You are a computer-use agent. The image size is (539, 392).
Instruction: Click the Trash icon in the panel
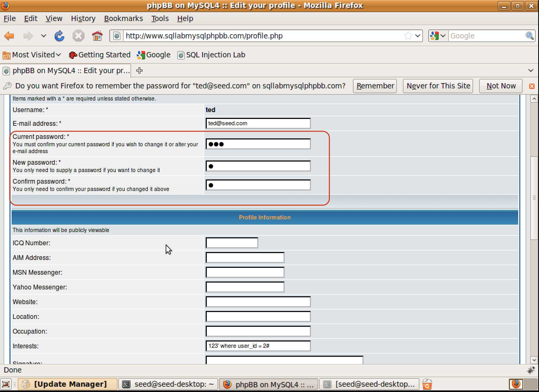point(427,384)
